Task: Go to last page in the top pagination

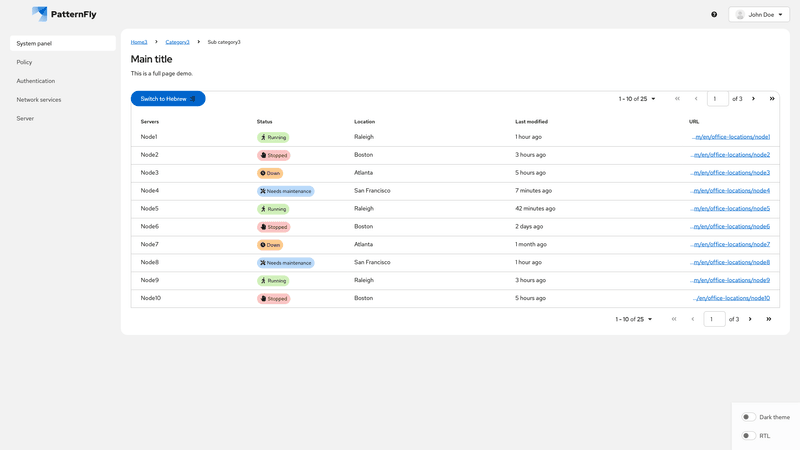Action: point(772,98)
